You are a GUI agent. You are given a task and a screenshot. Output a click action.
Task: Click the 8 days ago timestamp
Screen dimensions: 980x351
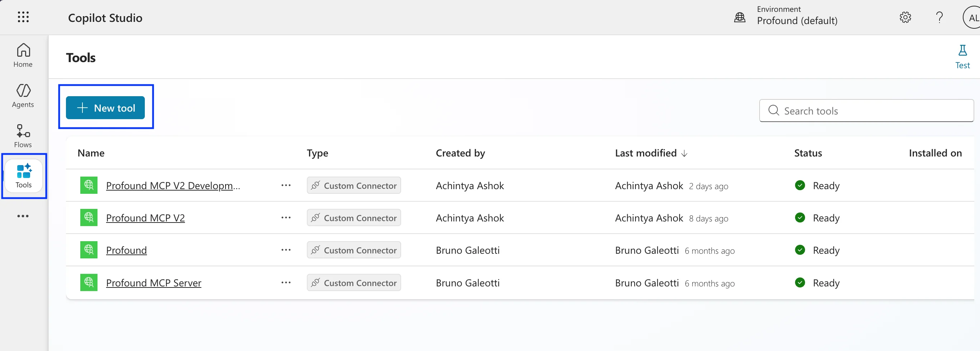(708, 219)
